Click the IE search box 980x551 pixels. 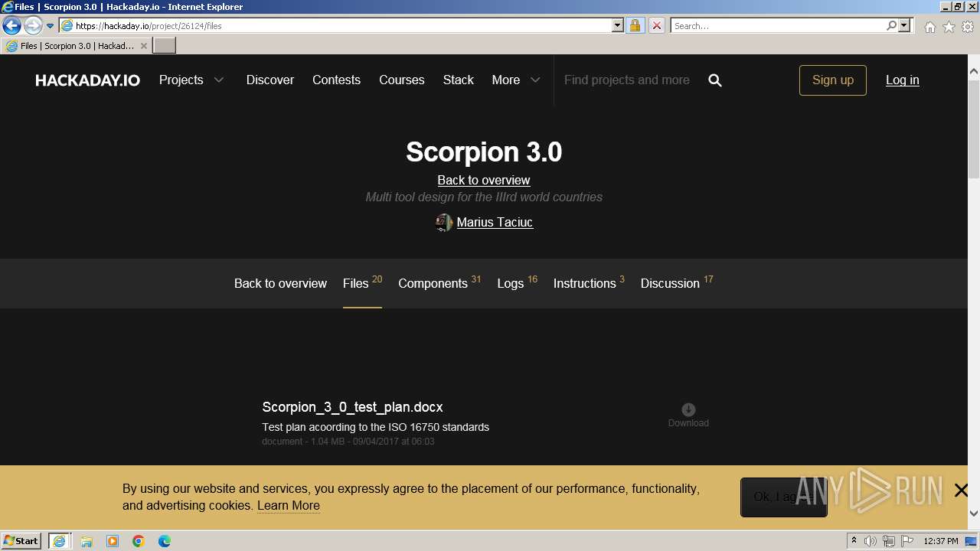[778, 25]
